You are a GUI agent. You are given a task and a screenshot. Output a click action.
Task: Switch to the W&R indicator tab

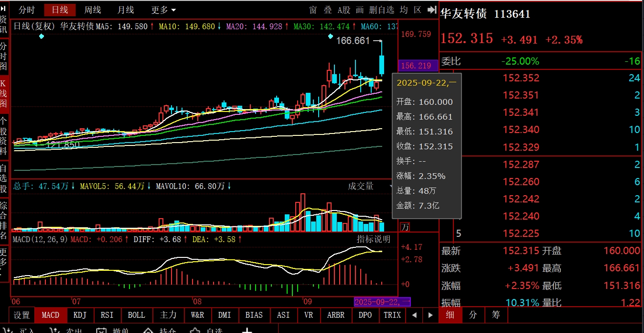point(197,315)
